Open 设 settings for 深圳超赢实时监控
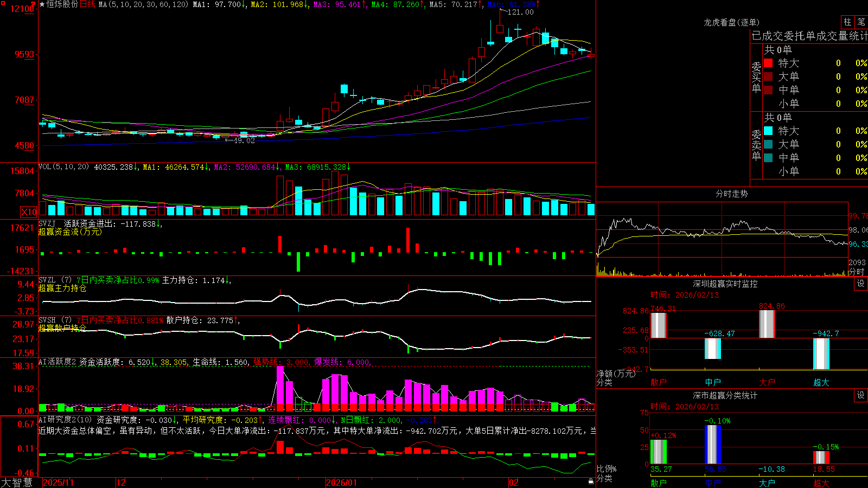 (x=861, y=284)
